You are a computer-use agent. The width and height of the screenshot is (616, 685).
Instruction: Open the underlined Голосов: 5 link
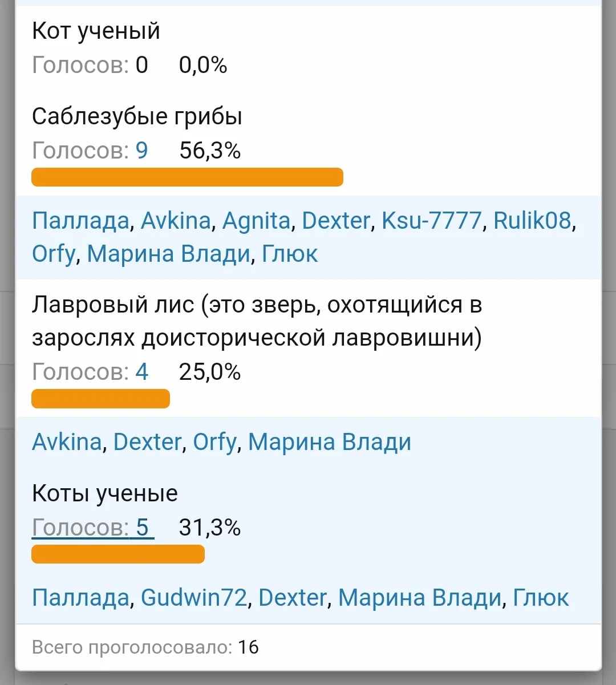[x=93, y=528]
